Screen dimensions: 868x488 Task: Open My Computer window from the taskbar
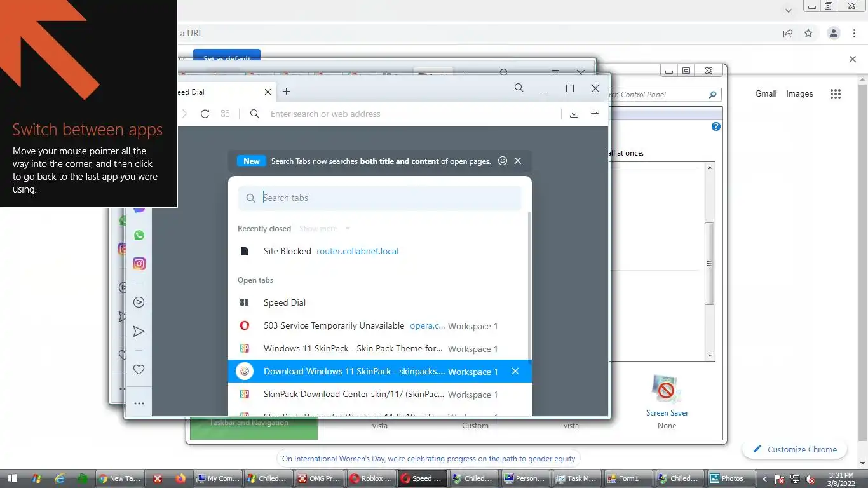[x=217, y=478]
